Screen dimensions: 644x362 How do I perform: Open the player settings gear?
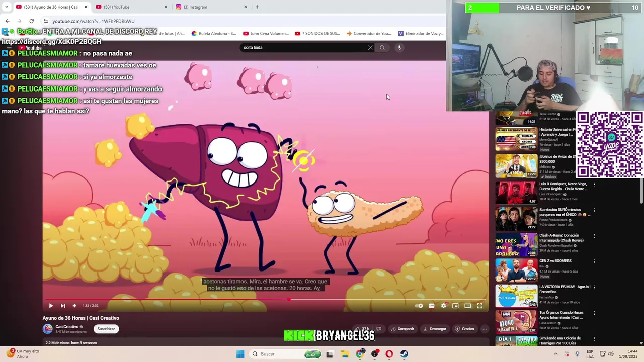point(443,306)
